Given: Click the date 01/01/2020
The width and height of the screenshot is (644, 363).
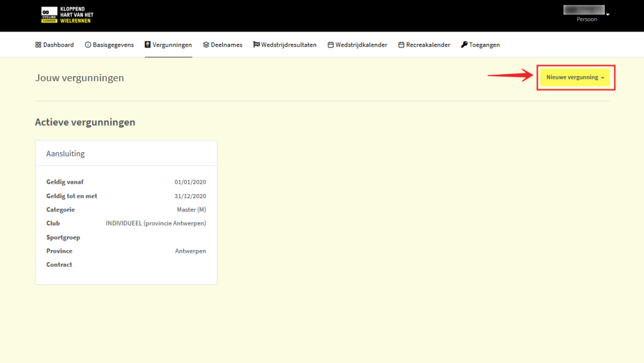Looking at the screenshot, I should click(190, 182).
